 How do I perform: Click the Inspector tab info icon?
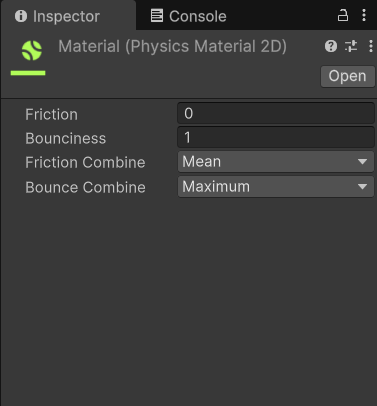click(21, 16)
